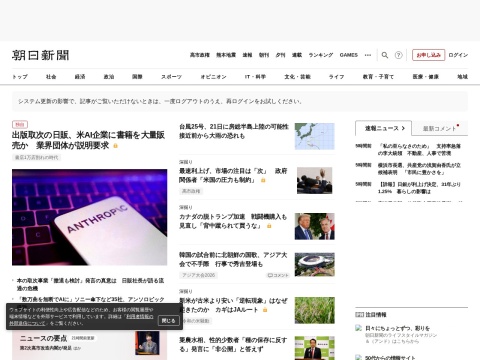Open the GAMES header link
Image resolution: width=480 pixels, height=360 pixels.
pos(349,55)
